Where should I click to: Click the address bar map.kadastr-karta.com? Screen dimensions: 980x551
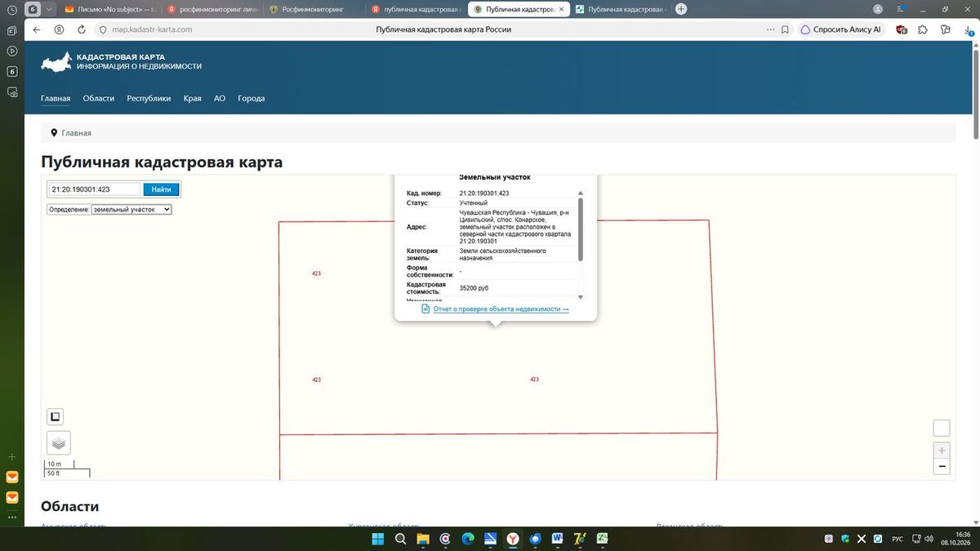152,29
